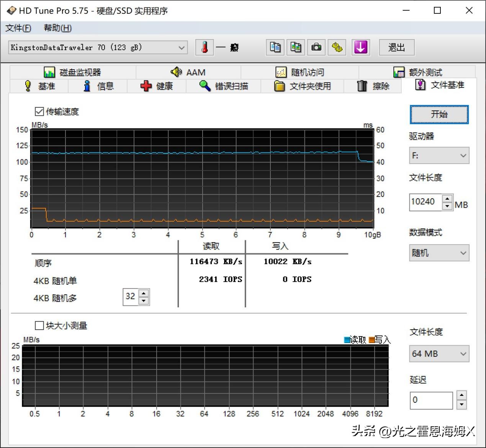
Task: Click the 延迟 input field
Action: click(431, 400)
